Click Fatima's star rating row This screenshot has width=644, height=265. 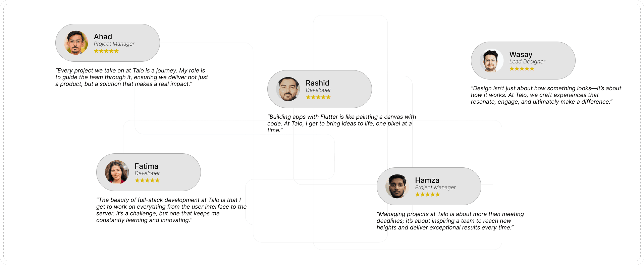coord(147,180)
